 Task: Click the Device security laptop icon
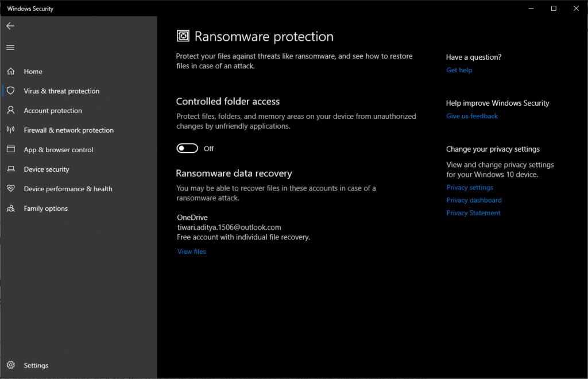point(10,169)
